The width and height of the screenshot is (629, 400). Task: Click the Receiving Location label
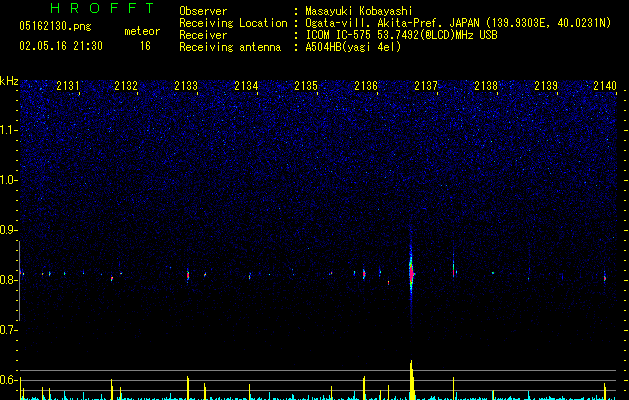tap(233, 23)
